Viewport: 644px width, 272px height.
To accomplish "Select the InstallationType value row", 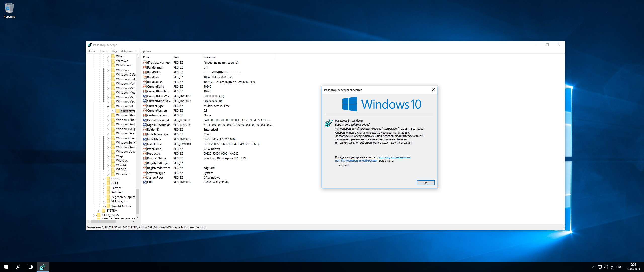I will (x=208, y=134).
